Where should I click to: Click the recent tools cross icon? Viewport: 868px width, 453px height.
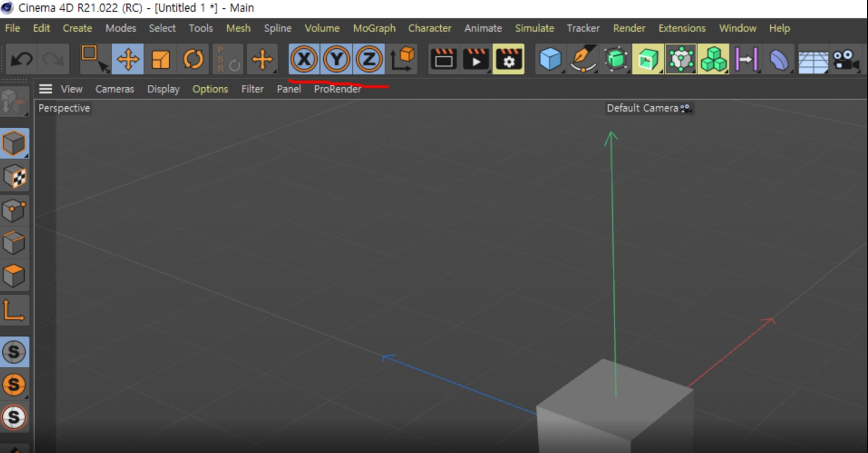[262, 59]
